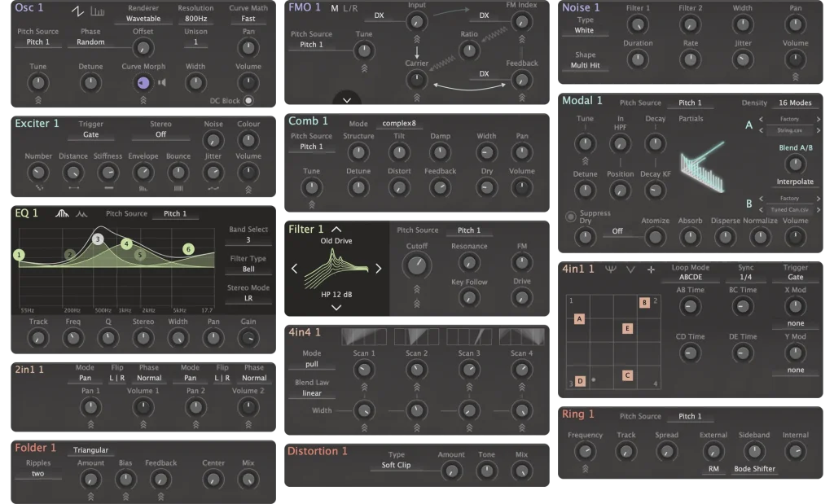Click the trident-shaped icon in 4in1 1 header
Screen dimensions: 834x504
point(610,270)
